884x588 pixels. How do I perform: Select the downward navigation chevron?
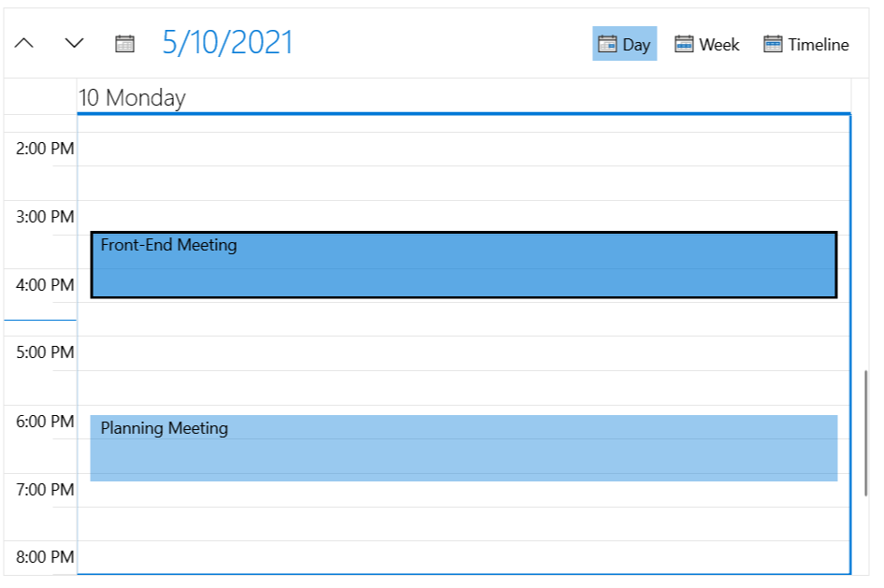(72, 43)
